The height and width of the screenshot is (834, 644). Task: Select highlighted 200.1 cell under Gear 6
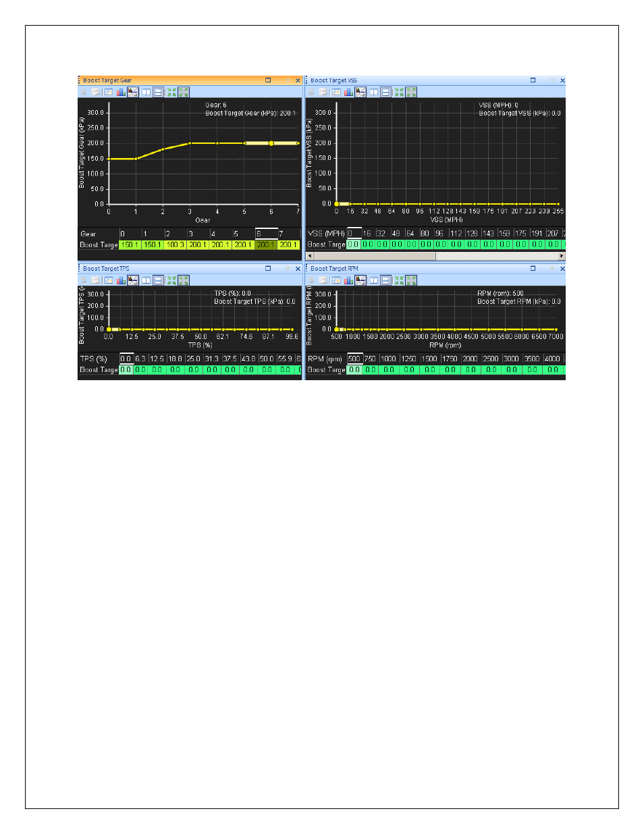tap(266, 244)
